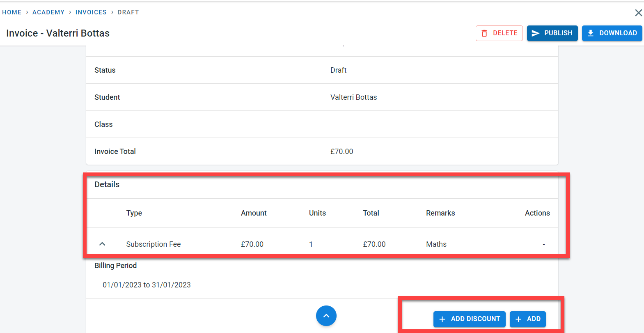The width and height of the screenshot is (644, 333).
Task: Select the DRAFT breadcrumb item
Action: coord(128,12)
